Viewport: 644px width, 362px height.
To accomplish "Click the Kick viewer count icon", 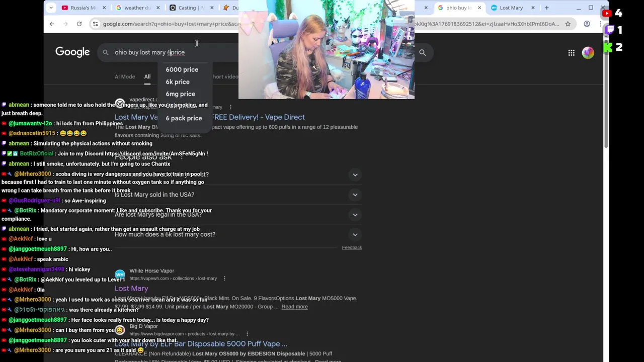I will click(x=608, y=47).
